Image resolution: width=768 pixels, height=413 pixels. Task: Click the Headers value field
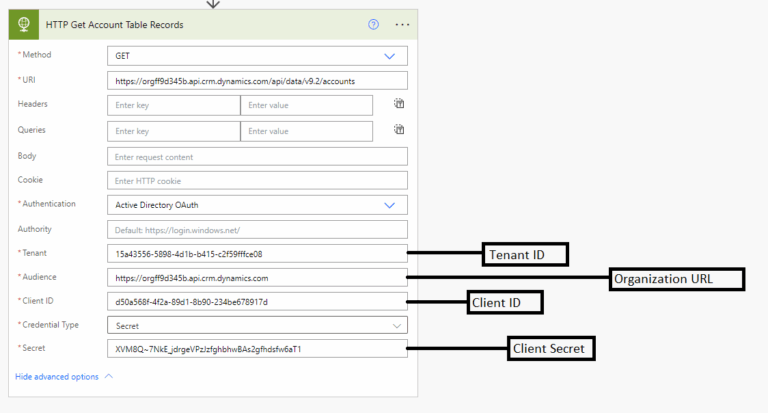pyautogui.click(x=307, y=105)
